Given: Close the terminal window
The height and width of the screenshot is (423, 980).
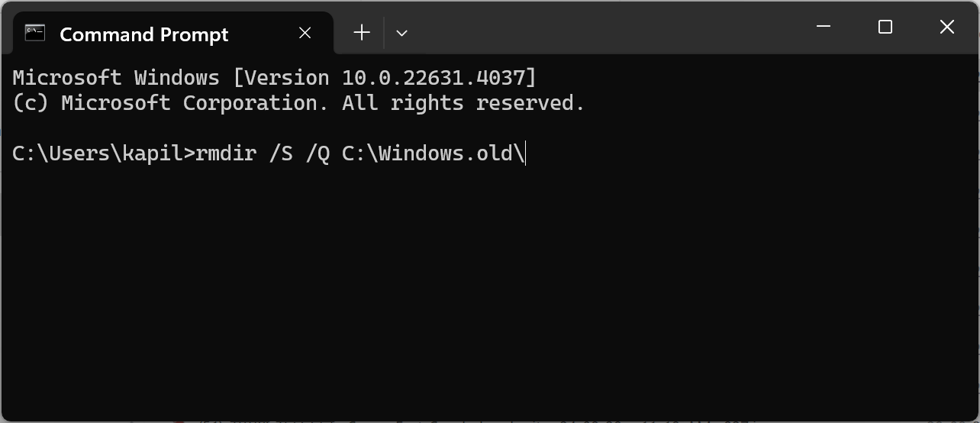Looking at the screenshot, I should [x=947, y=27].
